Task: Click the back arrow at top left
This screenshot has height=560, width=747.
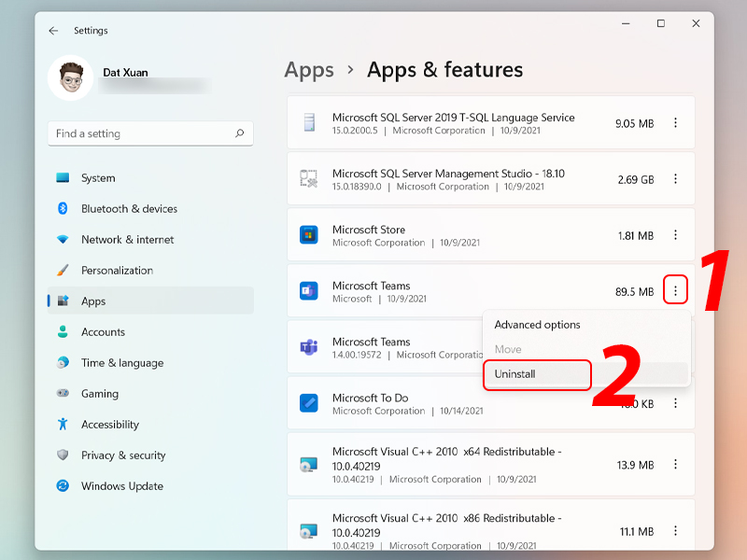Action: click(53, 30)
